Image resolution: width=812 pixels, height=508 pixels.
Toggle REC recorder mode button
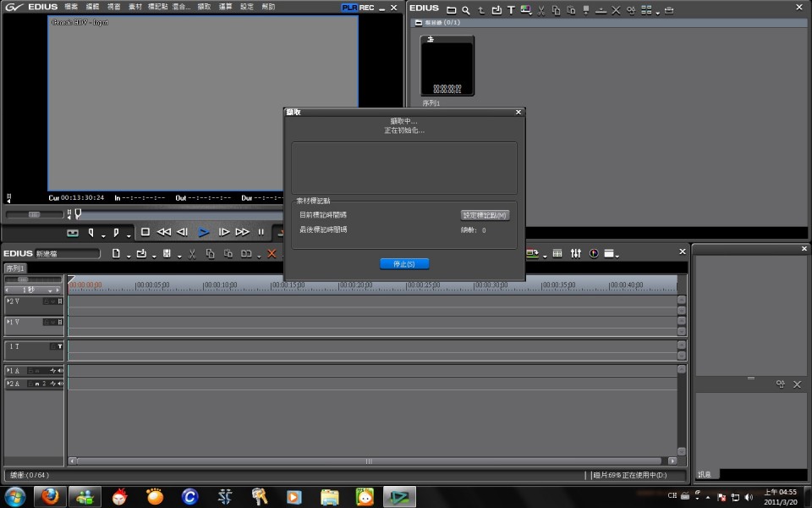point(367,8)
